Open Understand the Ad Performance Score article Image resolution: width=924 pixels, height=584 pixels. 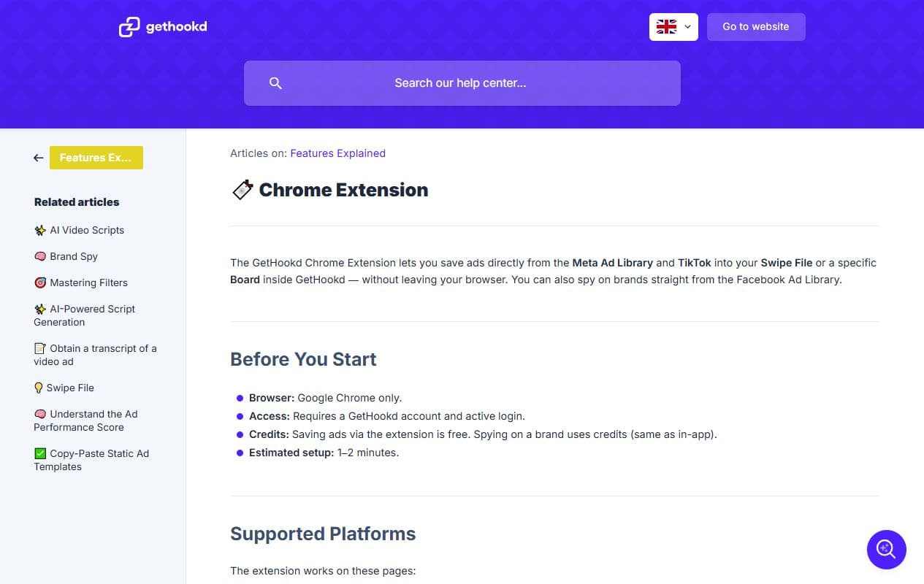coord(85,420)
